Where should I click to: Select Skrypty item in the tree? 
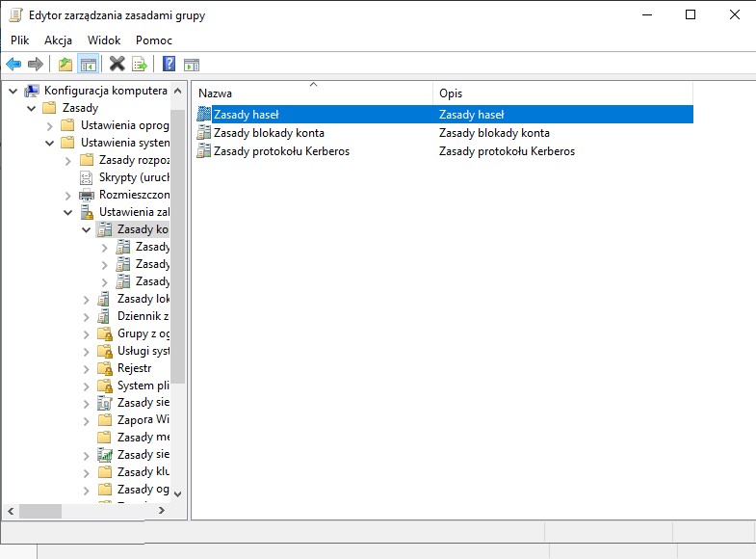(134, 177)
